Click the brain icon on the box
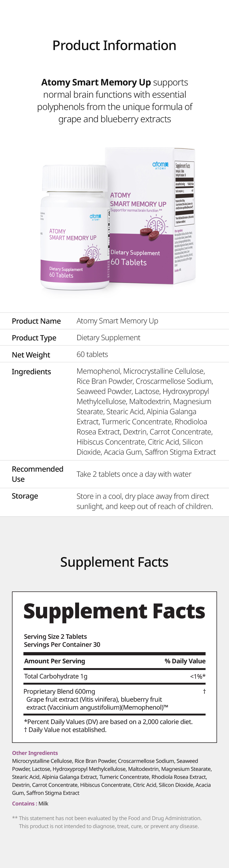The image size is (229, 868). (x=157, y=224)
